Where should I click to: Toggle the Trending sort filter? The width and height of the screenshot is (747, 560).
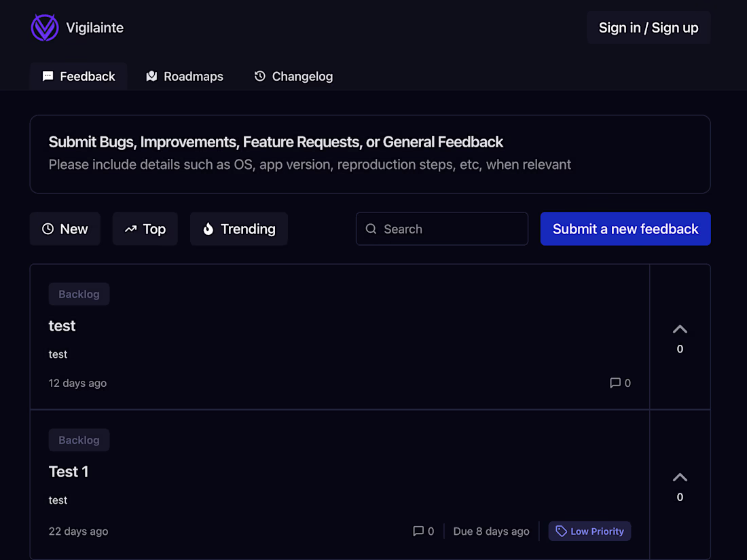click(238, 229)
